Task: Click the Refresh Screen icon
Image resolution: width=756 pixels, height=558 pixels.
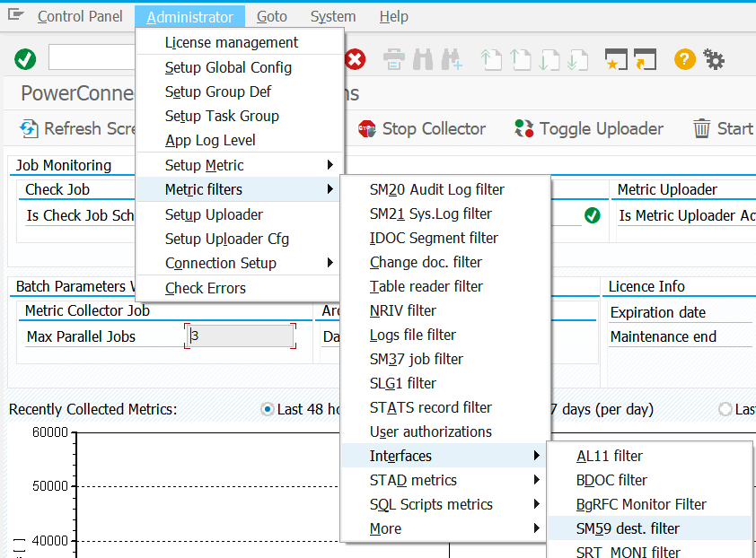Action: click(x=30, y=129)
